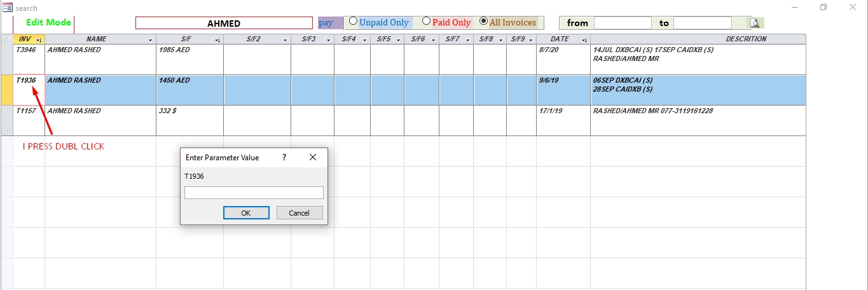Close the Enter Parameter Value dialog
The image size is (868, 290).
tap(312, 157)
